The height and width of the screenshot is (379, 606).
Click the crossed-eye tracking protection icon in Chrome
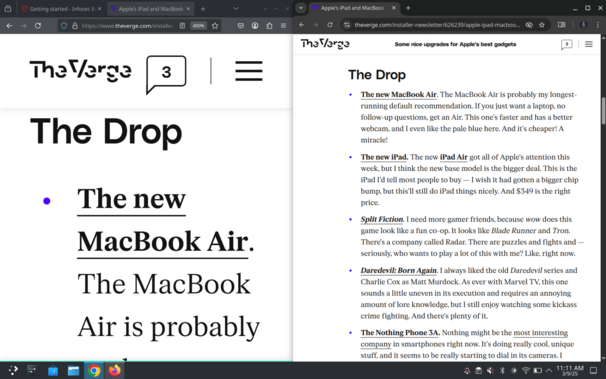point(529,25)
